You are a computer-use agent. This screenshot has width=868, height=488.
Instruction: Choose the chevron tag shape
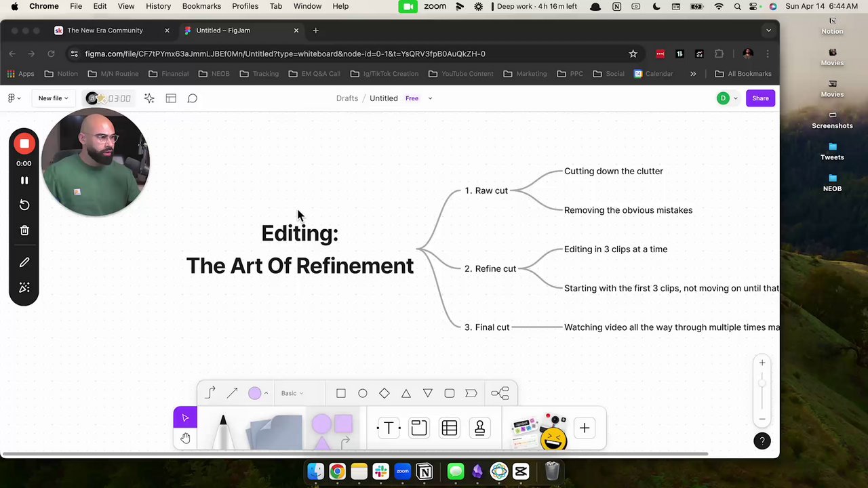click(471, 393)
